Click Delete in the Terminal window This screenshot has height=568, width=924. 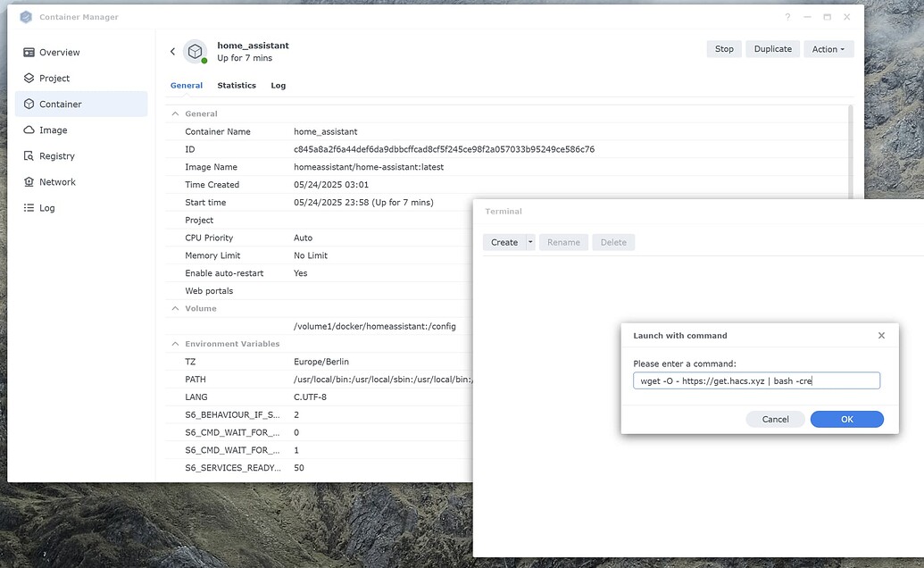point(613,242)
